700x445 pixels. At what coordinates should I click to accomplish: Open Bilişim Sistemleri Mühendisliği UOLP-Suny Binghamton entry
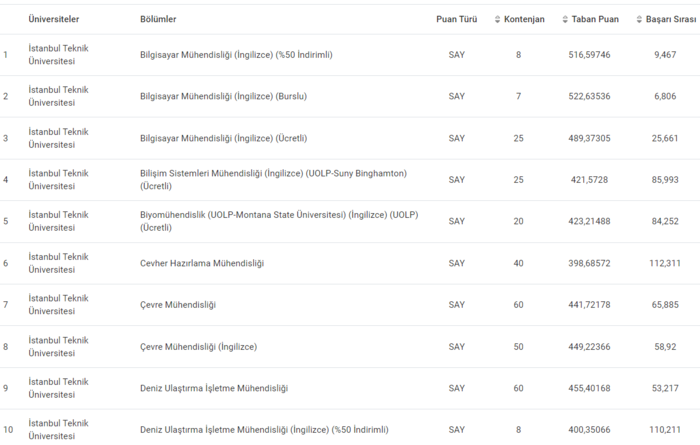(x=273, y=179)
